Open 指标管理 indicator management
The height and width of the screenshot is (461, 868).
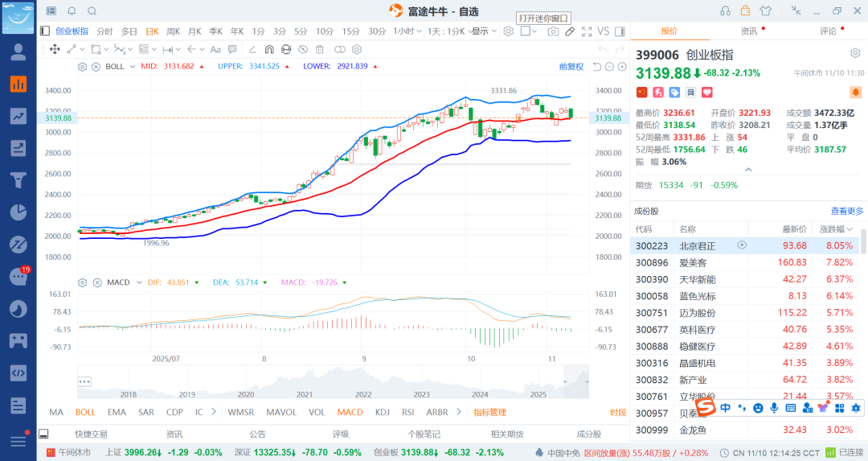(x=489, y=412)
